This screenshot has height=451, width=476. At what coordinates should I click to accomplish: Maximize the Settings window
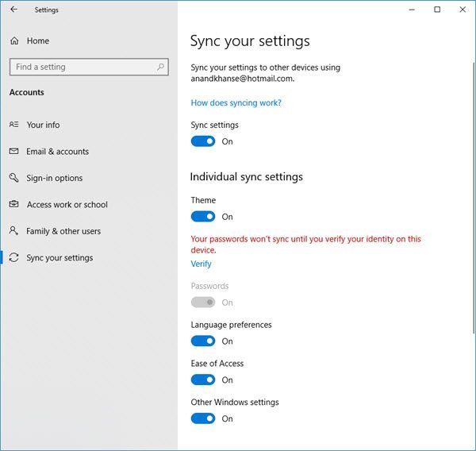pos(437,10)
